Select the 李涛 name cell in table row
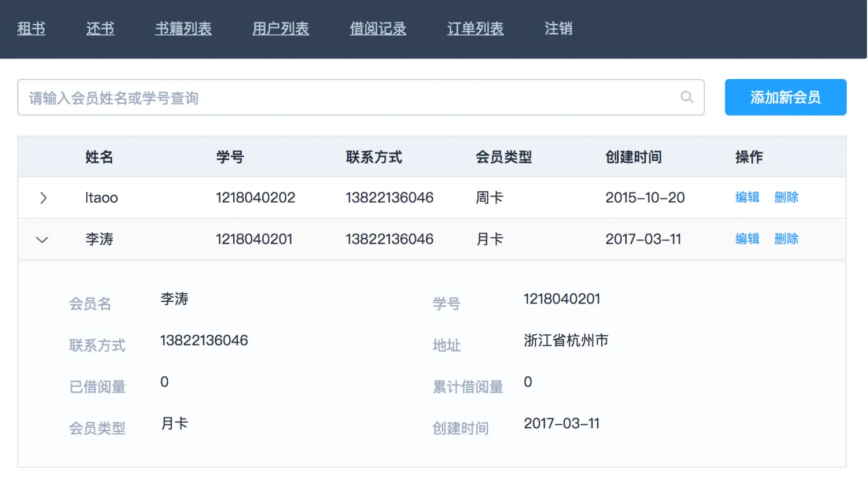Viewport: 868px width, 481px height. tap(99, 239)
